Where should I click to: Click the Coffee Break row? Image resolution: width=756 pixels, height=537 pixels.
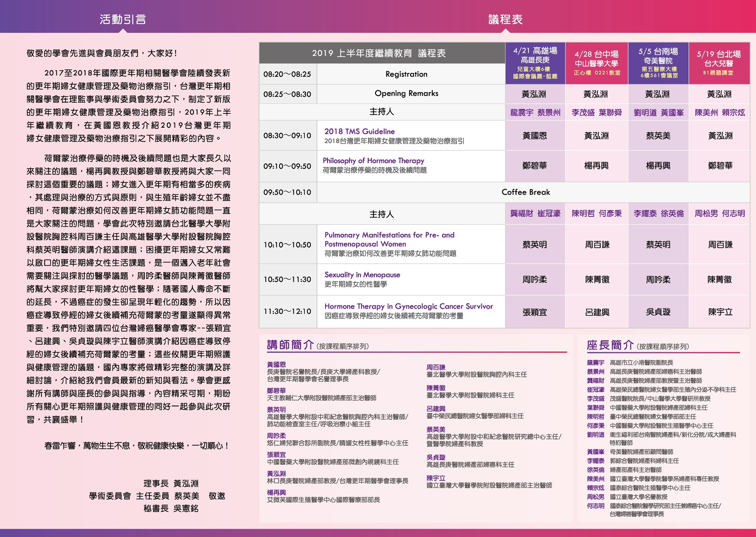[x=525, y=192]
